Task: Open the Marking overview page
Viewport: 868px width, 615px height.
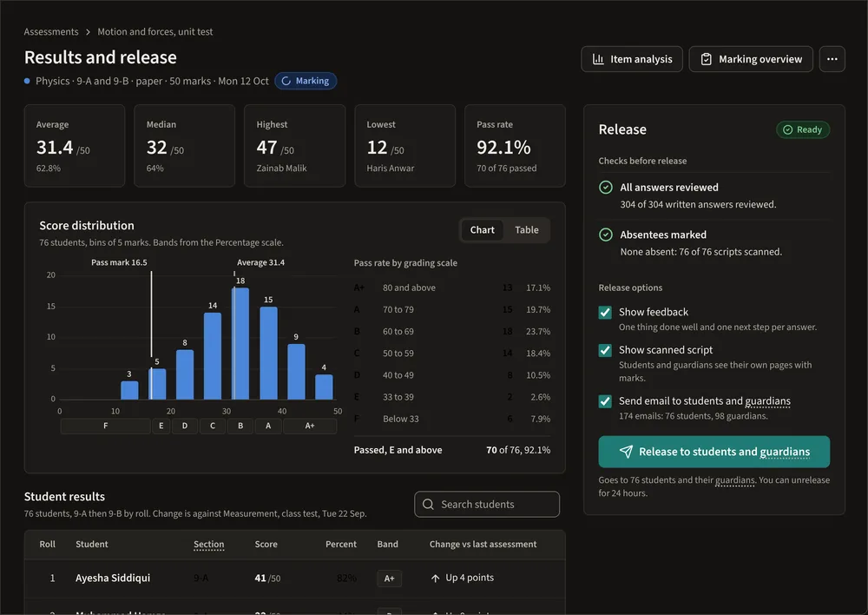Action: (751, 59)
